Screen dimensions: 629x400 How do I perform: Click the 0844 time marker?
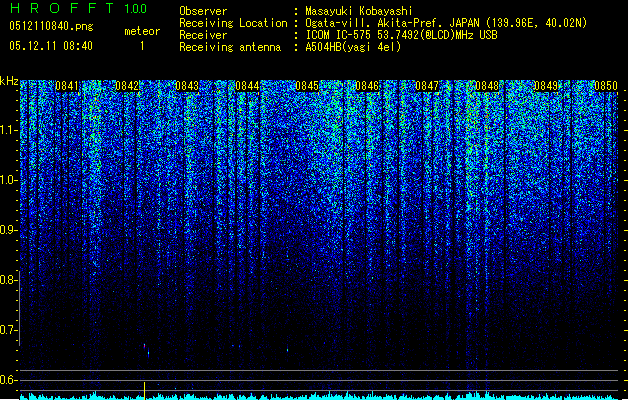point(247,86)
